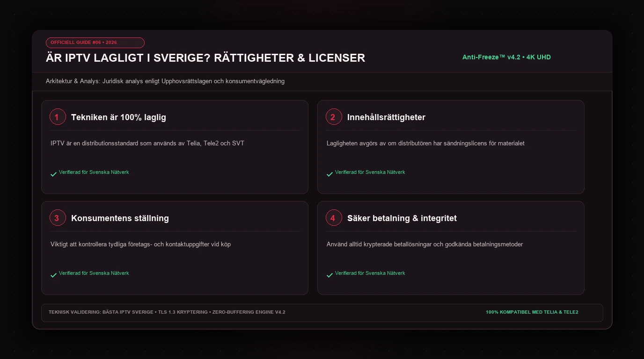Select text about Telia, Tele2 och SVT

[147, 143]
